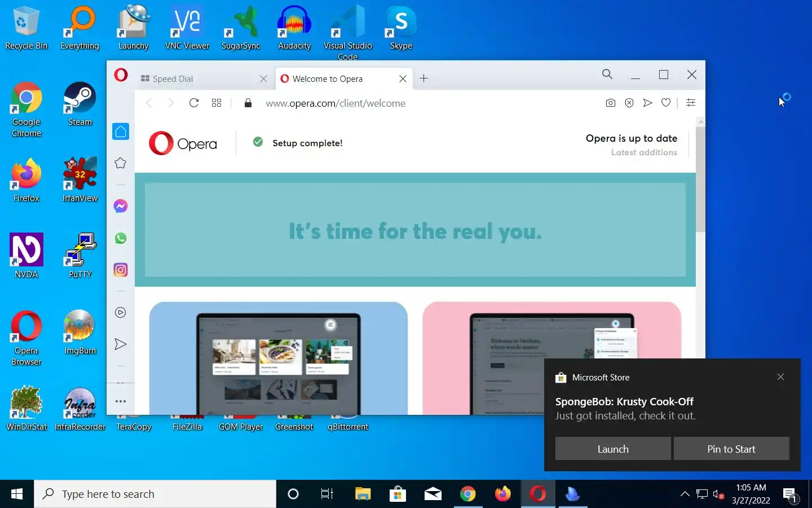
Task: Select the Audacity desktop shortcut
Action: (x=294, y=28)
